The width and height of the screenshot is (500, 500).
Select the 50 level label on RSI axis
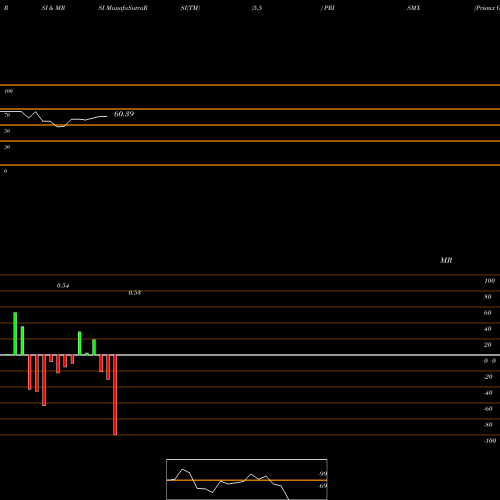pyautogui.click(x=7, y=131)
